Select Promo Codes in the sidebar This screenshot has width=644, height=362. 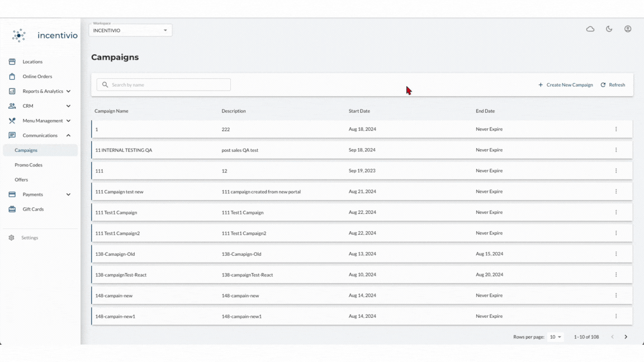pos(29,165)
